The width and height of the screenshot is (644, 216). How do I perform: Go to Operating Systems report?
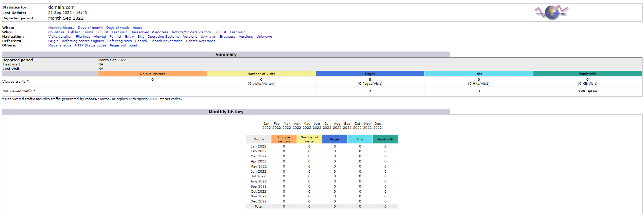[163, 37]
